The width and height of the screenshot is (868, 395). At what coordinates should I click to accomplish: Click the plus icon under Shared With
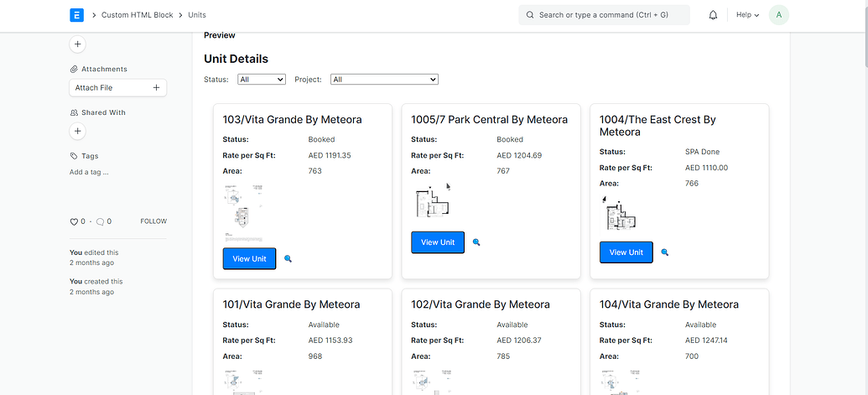coord(77,131)
